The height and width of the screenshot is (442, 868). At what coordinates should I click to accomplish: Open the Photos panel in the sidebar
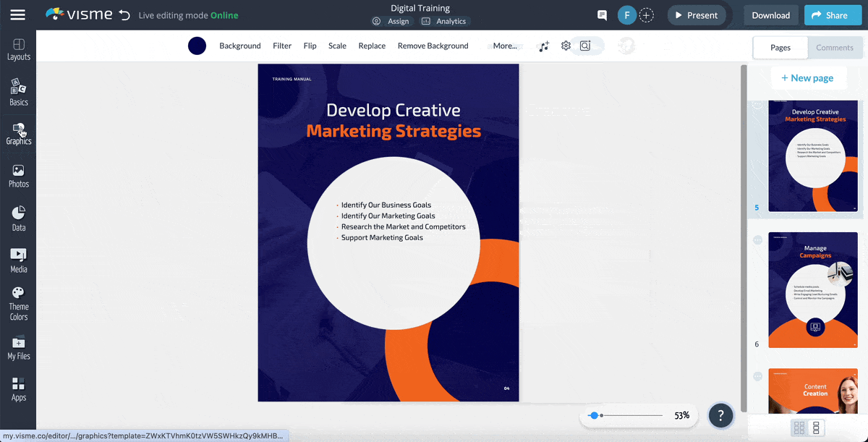[18, 174]
